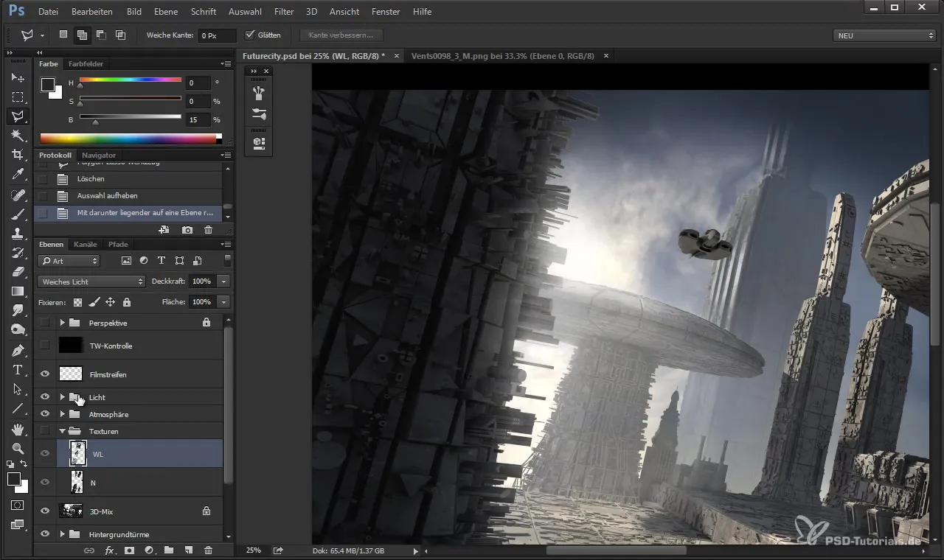Show the Perspektive group
This screenshot has height=560, width=944.
point(45,323)
